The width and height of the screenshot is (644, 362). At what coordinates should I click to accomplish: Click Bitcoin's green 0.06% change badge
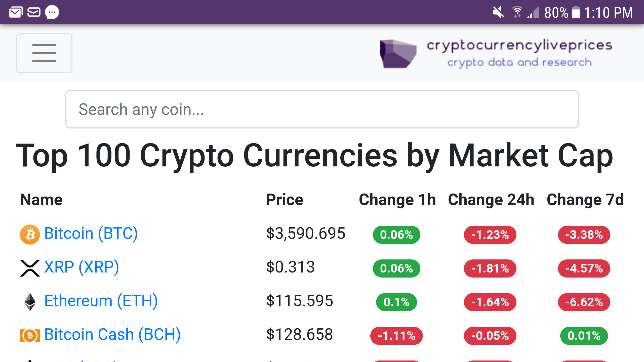coord(396,235)
